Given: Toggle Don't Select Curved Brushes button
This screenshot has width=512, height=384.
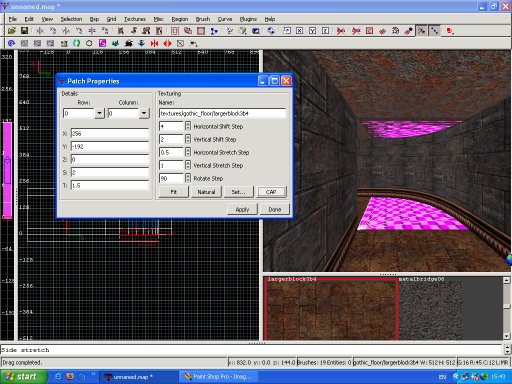Looking at the screenshot, I should (x=356, y=31).
